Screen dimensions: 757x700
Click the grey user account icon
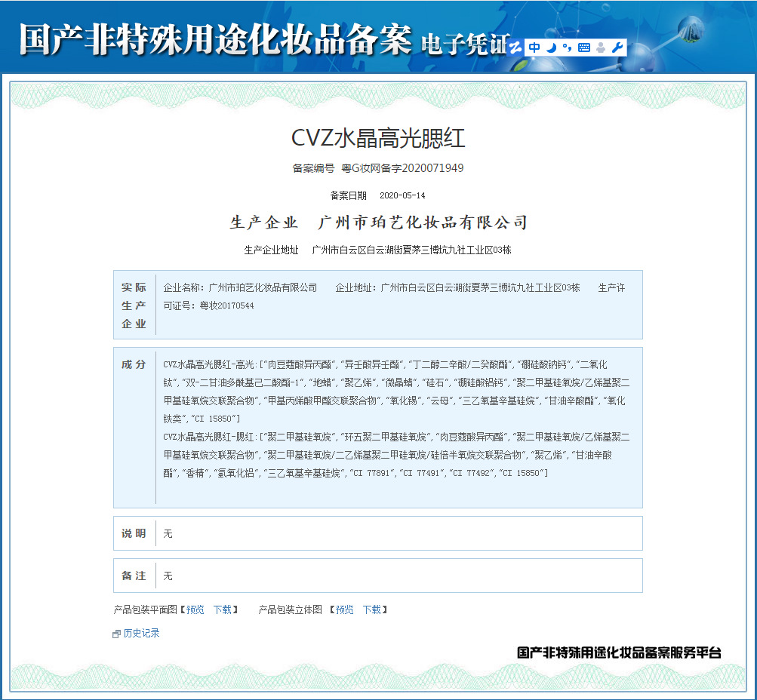click(601, 48)
